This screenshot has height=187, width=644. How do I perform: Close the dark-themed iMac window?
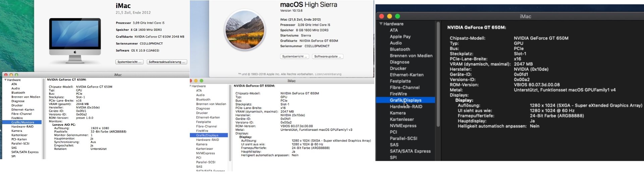[x=381, y=16]
